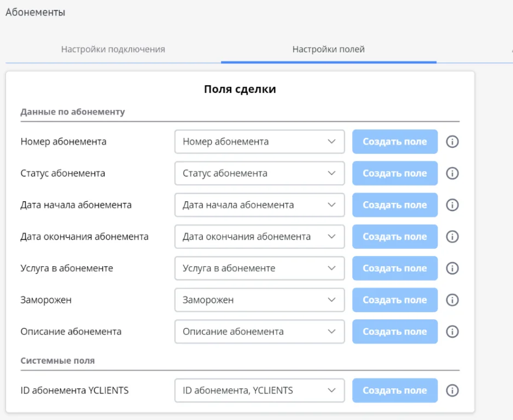The image size is (513, 420).
Task: Create field for Дата окончания абонемента
Action: click(395, 236)
